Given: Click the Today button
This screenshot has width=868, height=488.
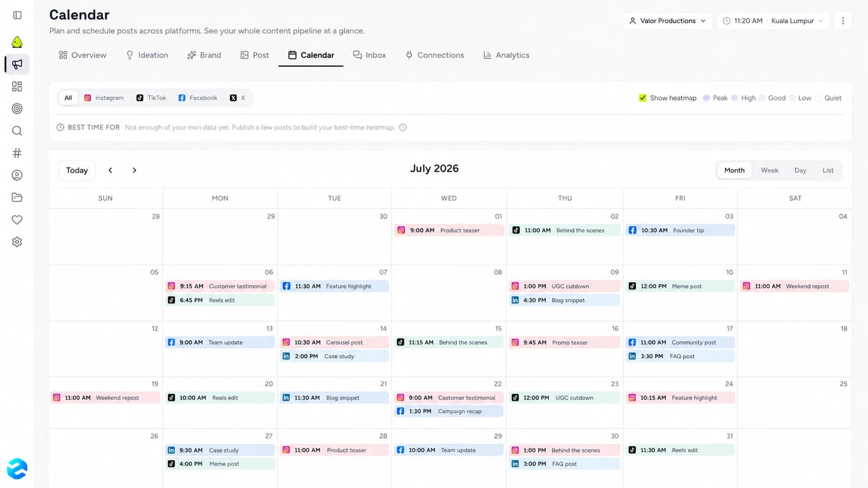Looking at the screenshot, I should tap(77, 170).
